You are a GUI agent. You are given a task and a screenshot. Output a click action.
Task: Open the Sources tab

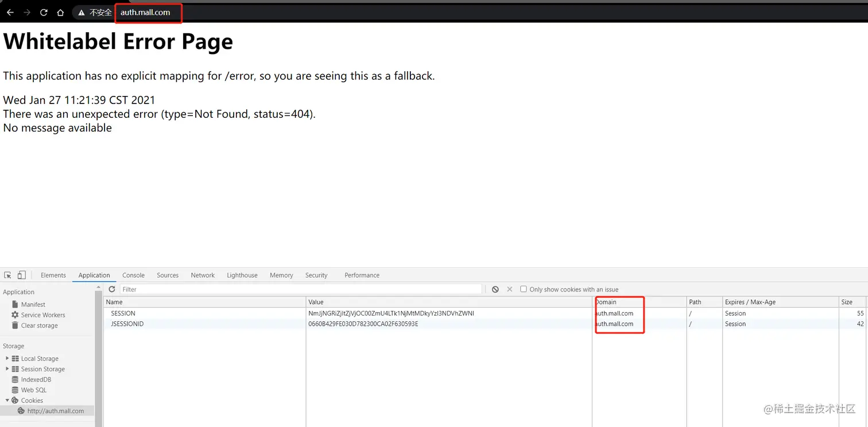tap(168, 275)
